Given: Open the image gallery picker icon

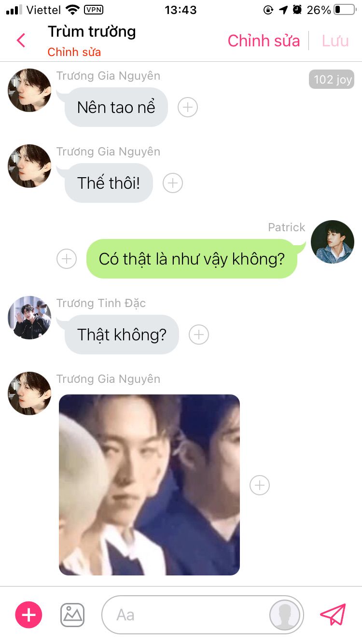Looking at the screenshot, I should click(x=72, y=615).
